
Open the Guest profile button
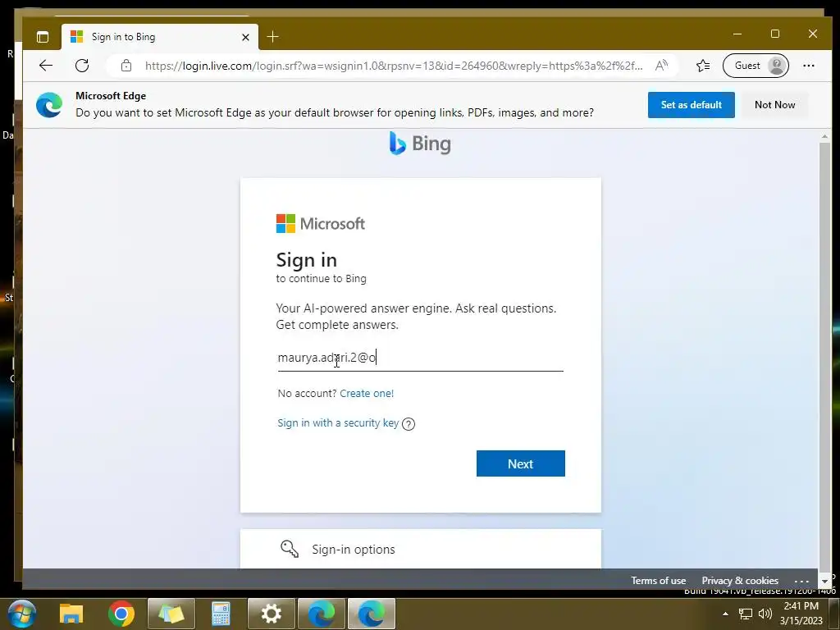[756, 66]
